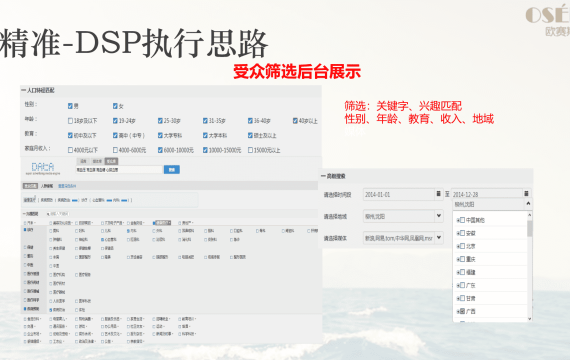Tick the 甘肃 province checkbox
This screenshot has width=570, height=360.
462,299
